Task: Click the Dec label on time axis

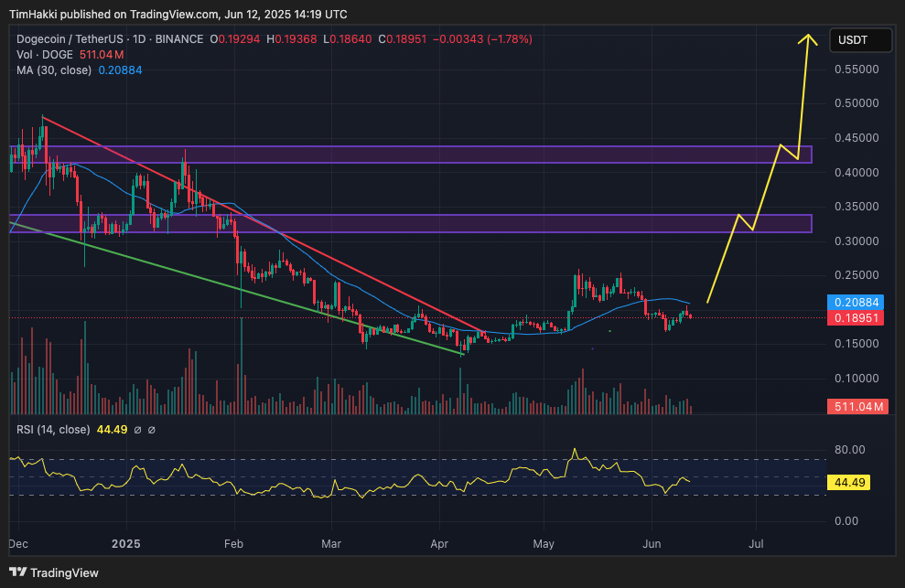Action: pos(18,544)
